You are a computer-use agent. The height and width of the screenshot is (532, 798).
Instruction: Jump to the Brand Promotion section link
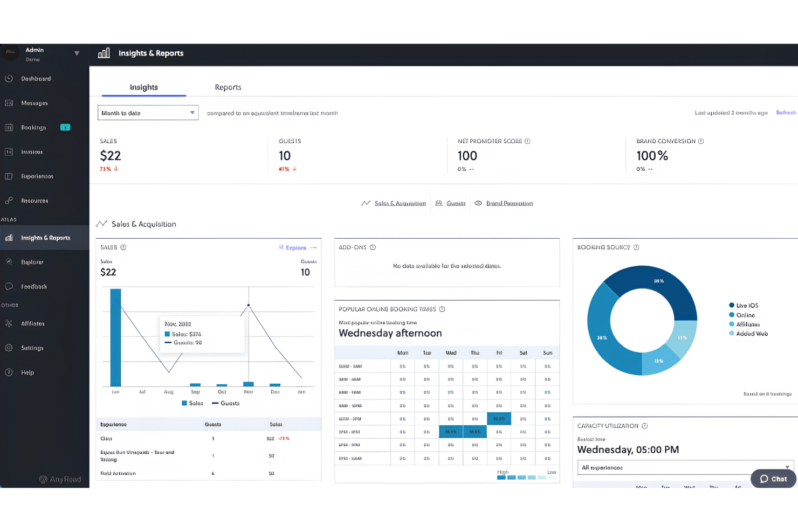(x=510, y=203)
